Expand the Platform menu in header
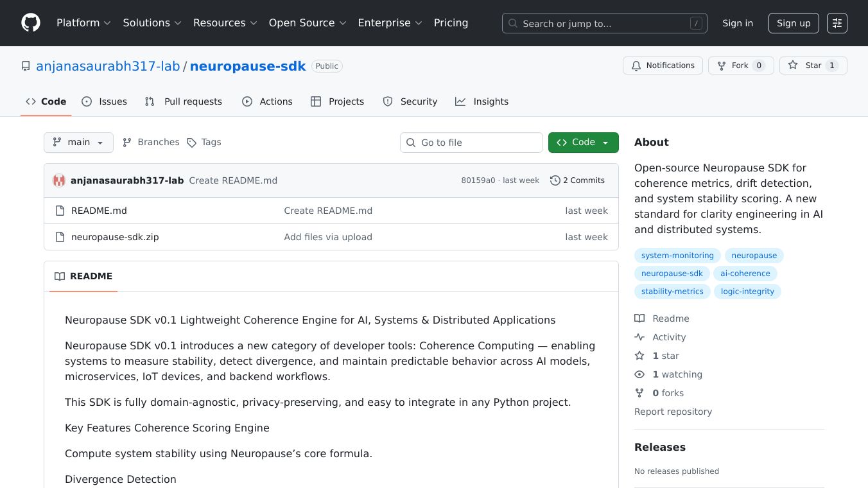 pos(83,23)
